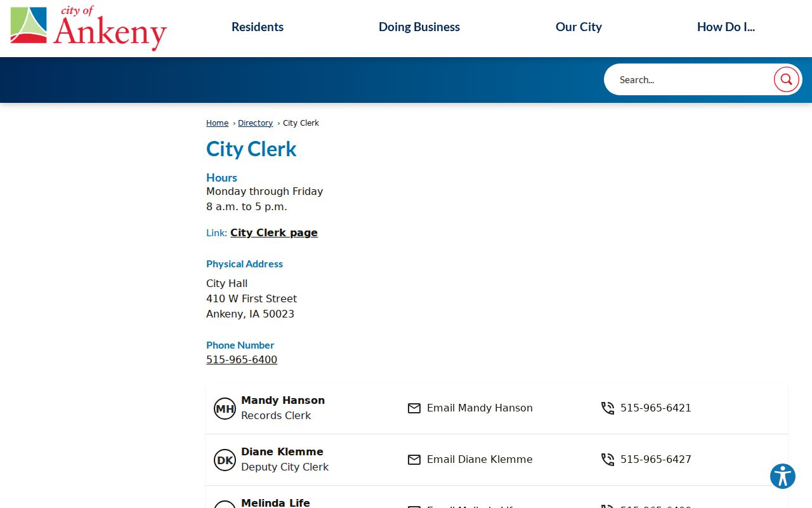Screen dimensions: 812x508
Task: Select the name Diane Klemme
Action: [282, 451]
